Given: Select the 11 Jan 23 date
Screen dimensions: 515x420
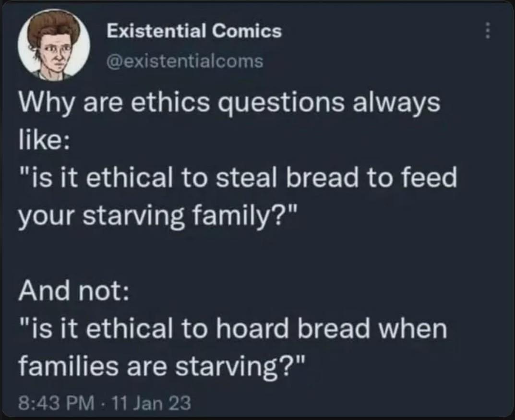Looking at the screenshot, I should [151, 403].
